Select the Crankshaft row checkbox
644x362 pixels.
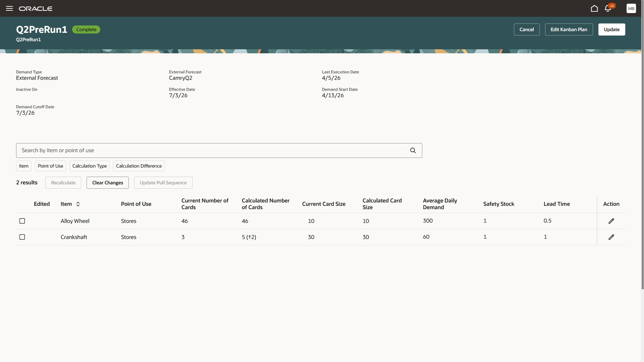point(22,237)
